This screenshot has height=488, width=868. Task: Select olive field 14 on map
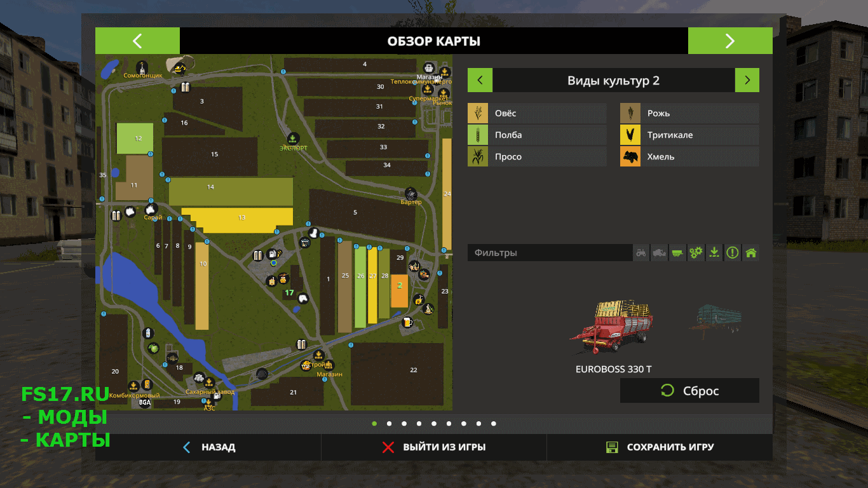click(231, 191)
